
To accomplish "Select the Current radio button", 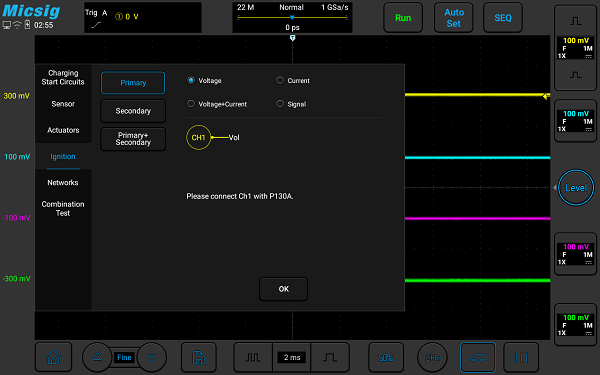I will 280,80.
